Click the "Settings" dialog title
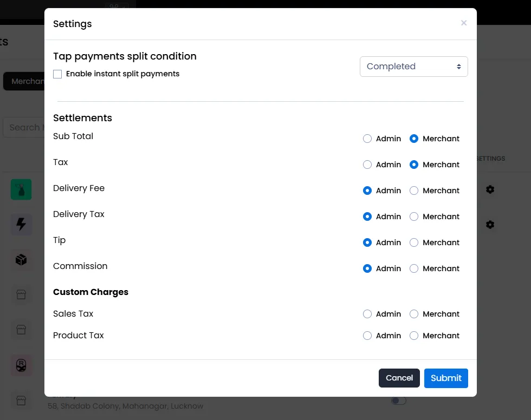This screenshot has height=420, width=531. click(73, 24)
